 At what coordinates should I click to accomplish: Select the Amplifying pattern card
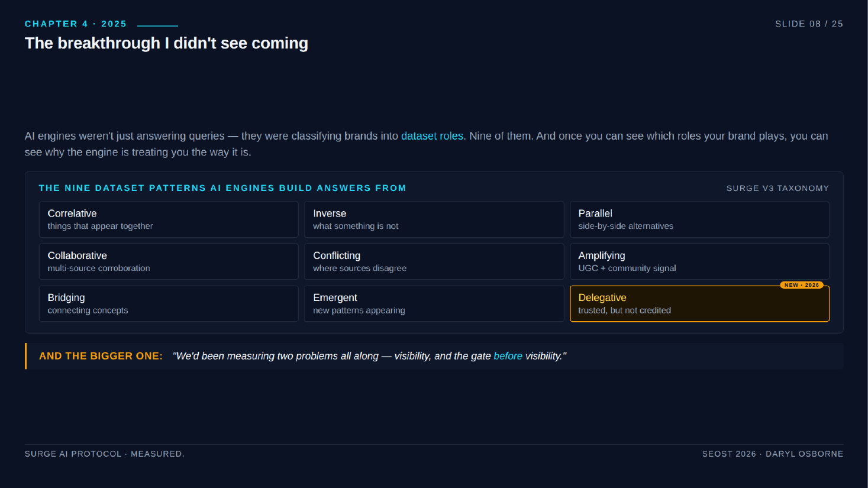click(x=699, y=261)
